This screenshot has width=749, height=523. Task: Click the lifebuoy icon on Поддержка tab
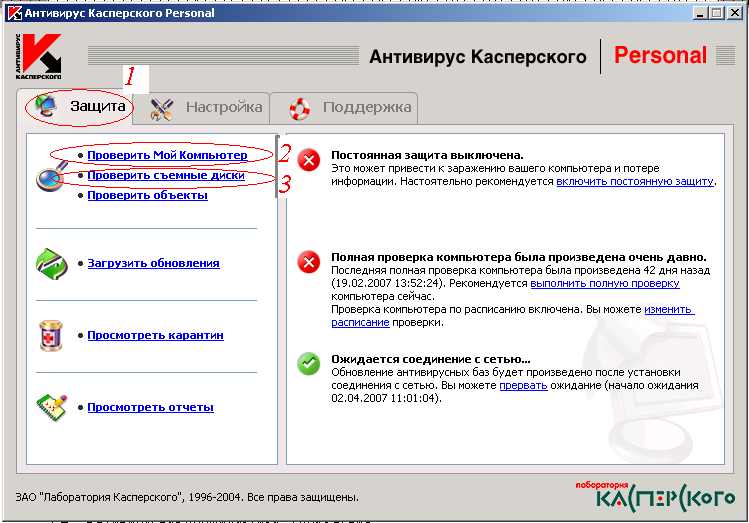[x=300, y=109]
